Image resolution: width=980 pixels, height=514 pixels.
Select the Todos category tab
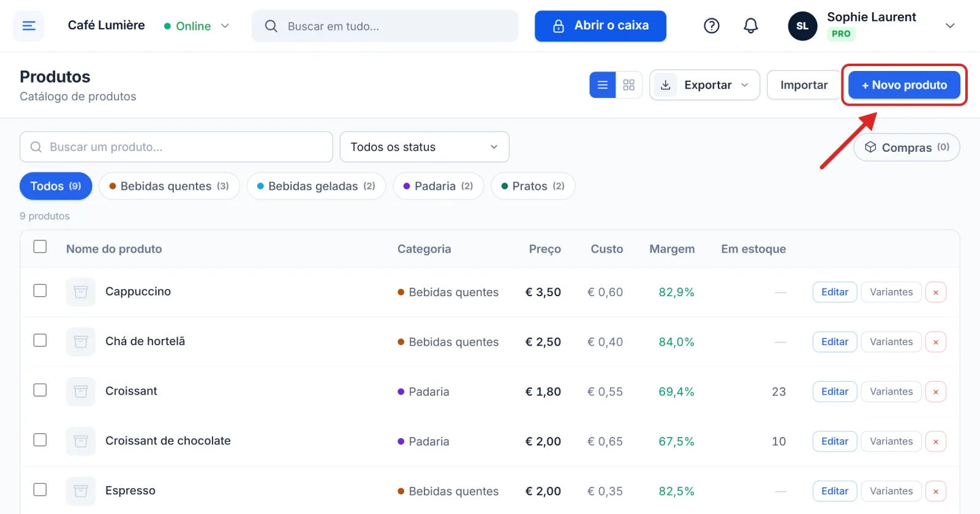pyautogui.click(x=56, y=186)
